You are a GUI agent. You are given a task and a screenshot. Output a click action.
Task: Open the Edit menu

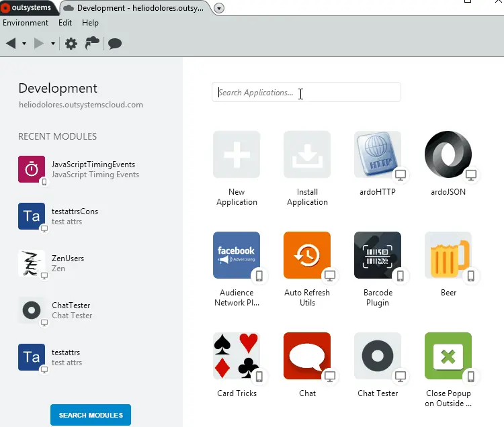[65, 23]
